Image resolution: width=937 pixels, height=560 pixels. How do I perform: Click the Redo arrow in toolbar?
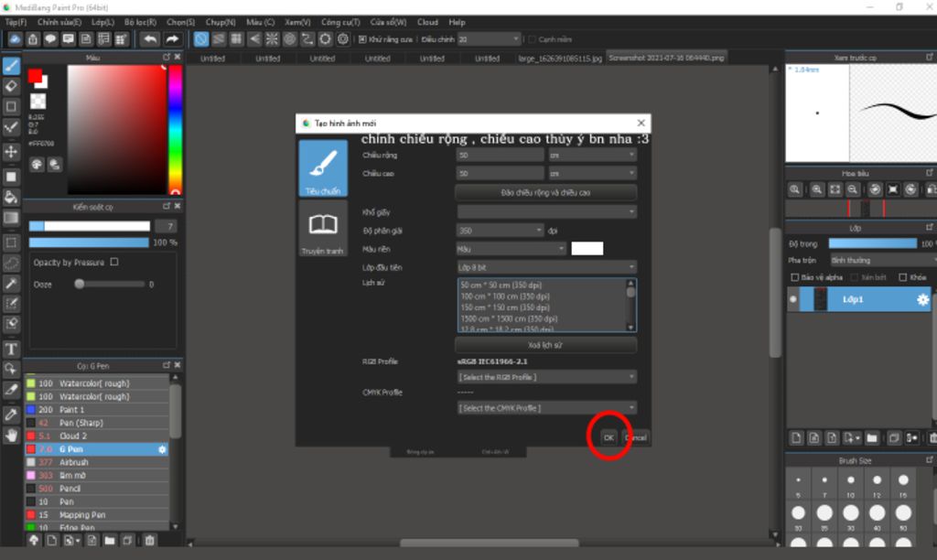(172, 39)
